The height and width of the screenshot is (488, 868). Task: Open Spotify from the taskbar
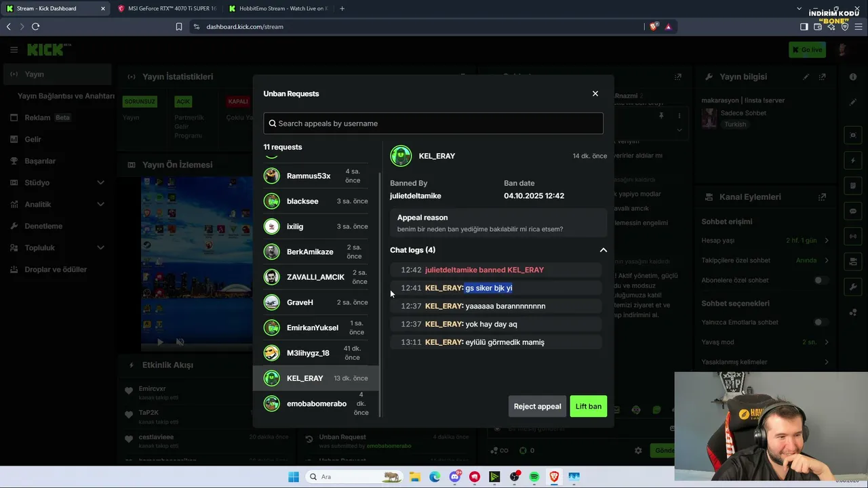coord(534,477)
